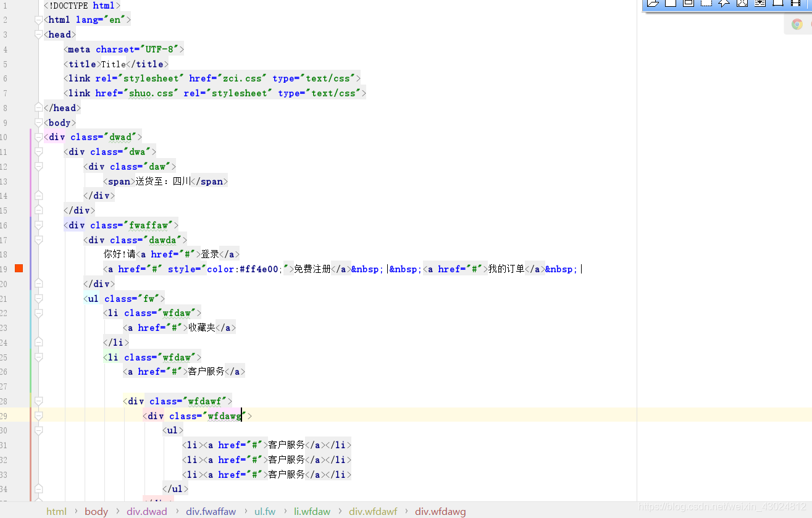The height and width of the screenshot is (518, 812).
Task: Collapse second li class="wfdaw" fold on line 25
Action: 39,357
